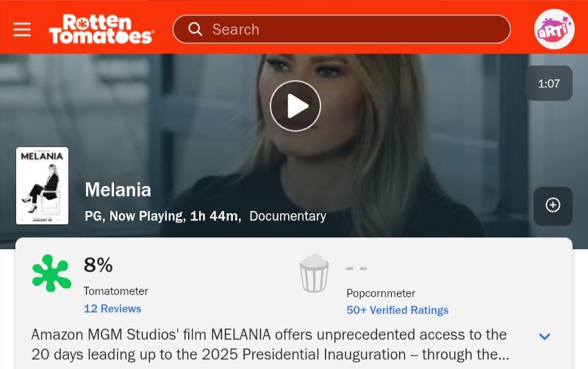
Task: Open the 12 Reviews link
Action: 112,309
